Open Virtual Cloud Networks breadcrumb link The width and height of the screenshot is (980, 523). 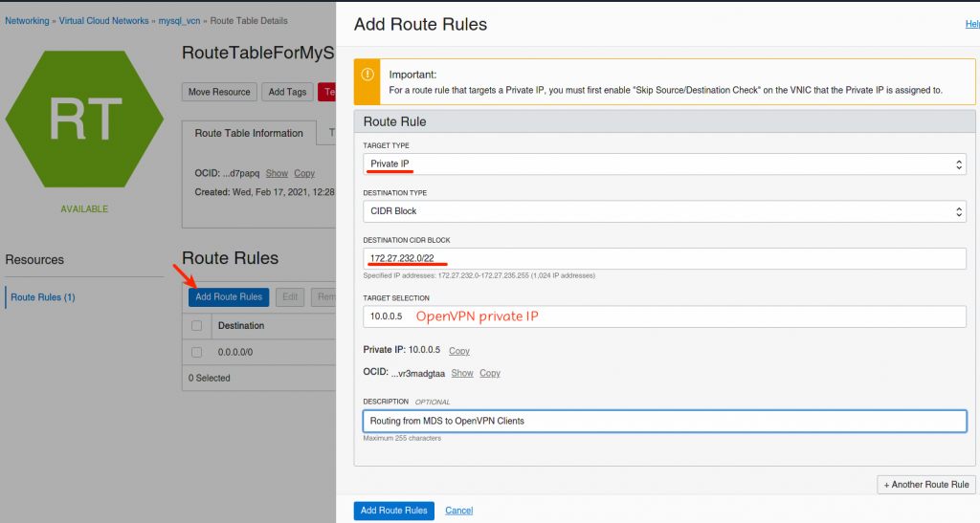(104, 21)
